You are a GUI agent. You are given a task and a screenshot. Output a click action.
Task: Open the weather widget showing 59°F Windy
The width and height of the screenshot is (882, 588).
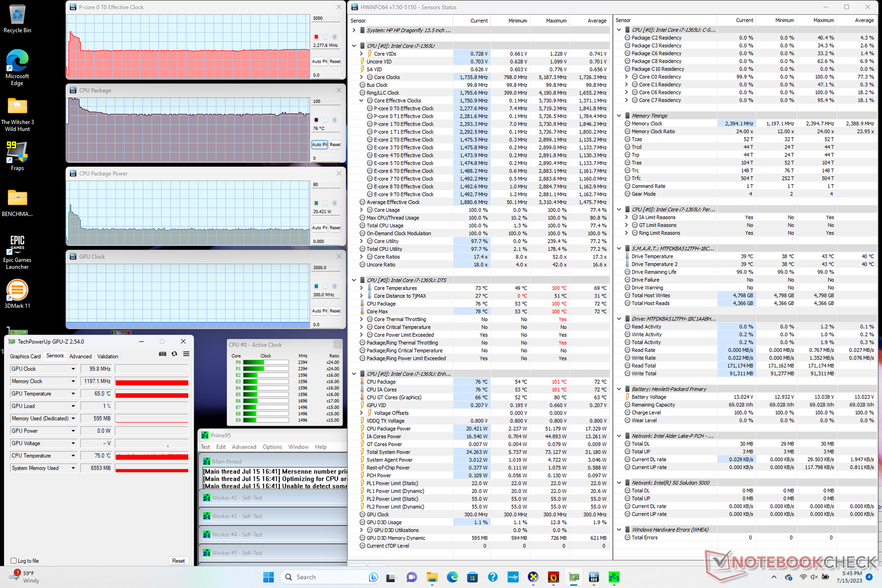[x=25, y=577]
